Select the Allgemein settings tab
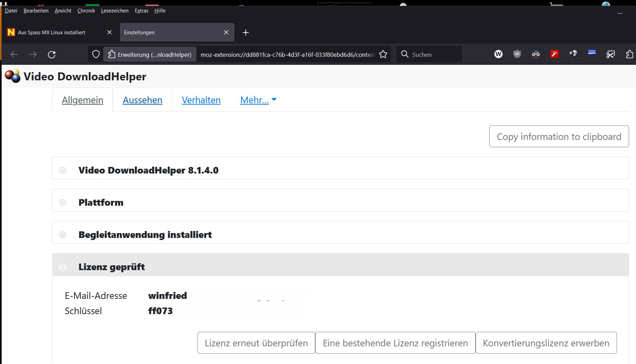This screenshot has width=636, height=364. click(82, 100)
